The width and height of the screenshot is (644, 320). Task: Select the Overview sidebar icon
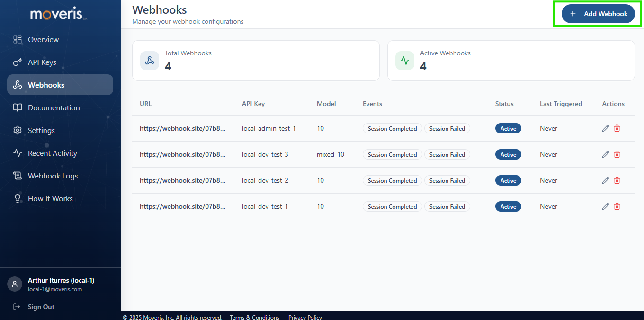(17, 40)
